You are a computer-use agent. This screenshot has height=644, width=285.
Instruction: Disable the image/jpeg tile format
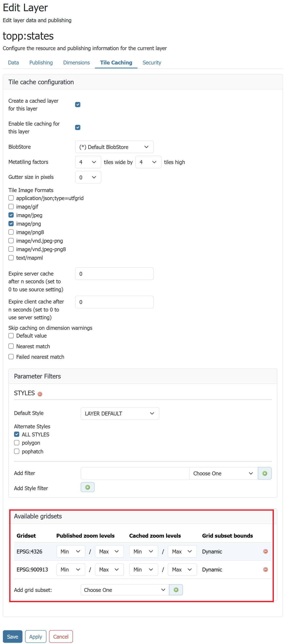click(11, 215)
